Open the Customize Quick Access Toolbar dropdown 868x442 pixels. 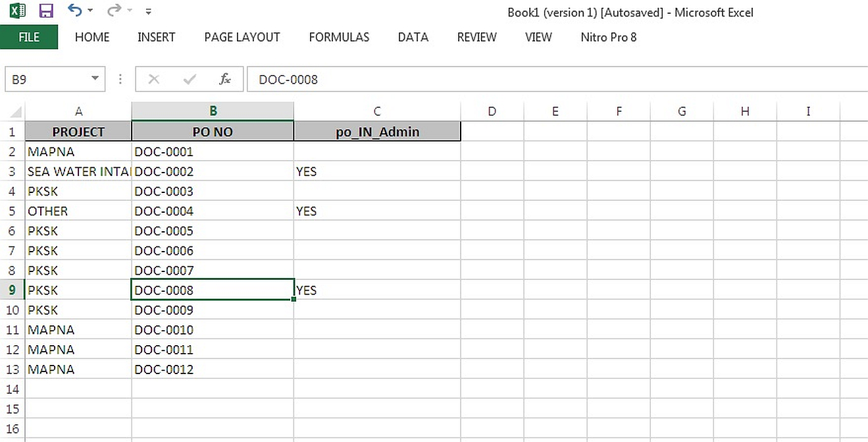[148, 11]
